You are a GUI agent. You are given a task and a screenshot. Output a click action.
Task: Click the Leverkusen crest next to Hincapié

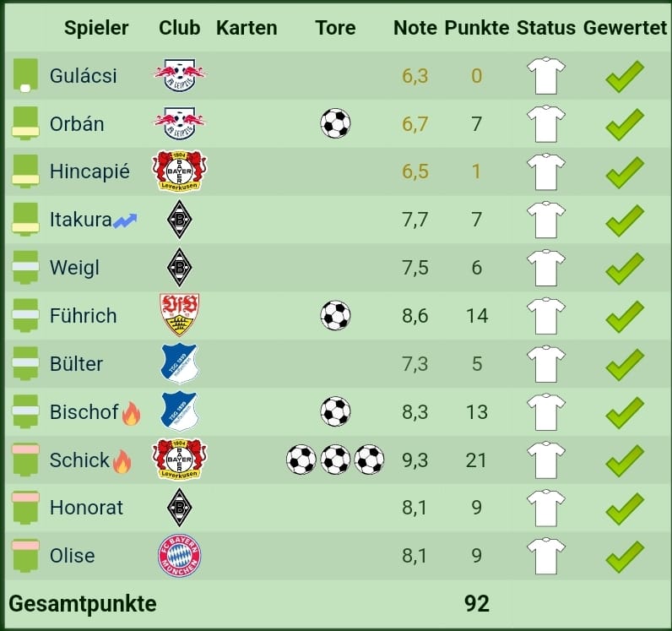click(179, 171)
